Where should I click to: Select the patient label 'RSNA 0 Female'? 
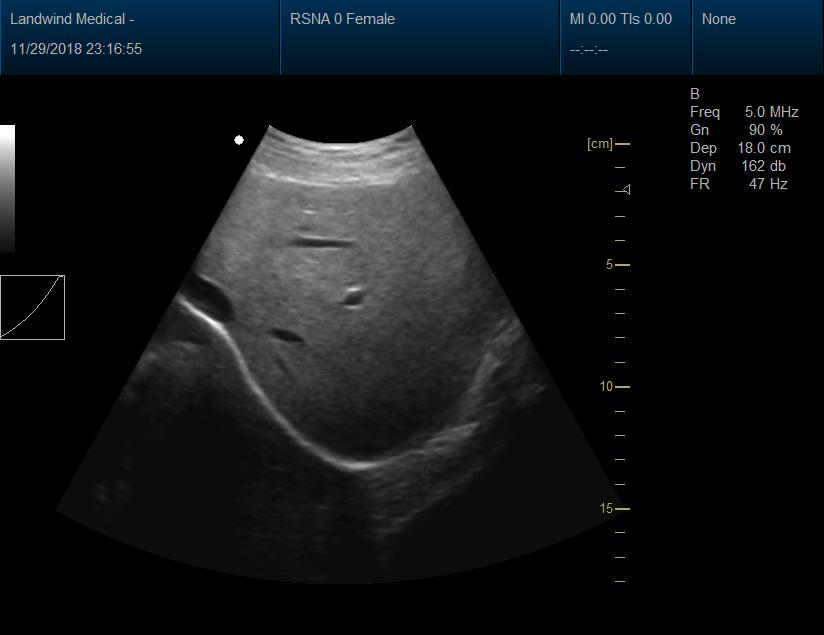343,19
